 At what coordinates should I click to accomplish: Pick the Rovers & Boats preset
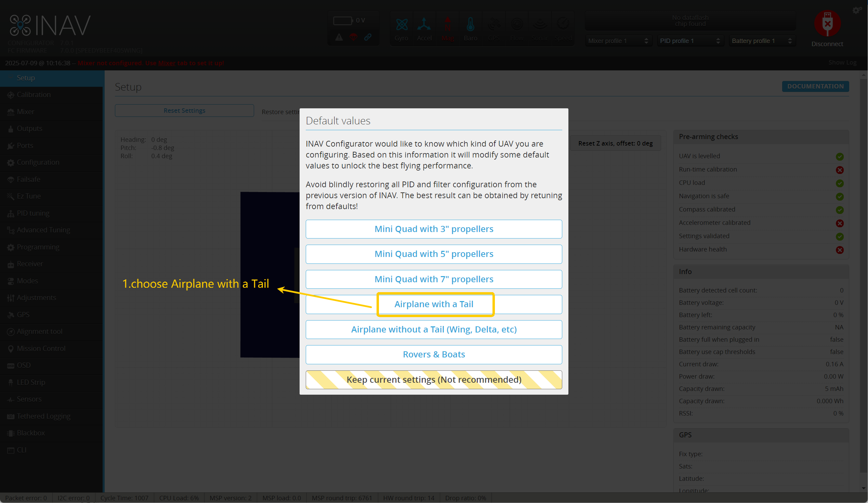point(434,354)
